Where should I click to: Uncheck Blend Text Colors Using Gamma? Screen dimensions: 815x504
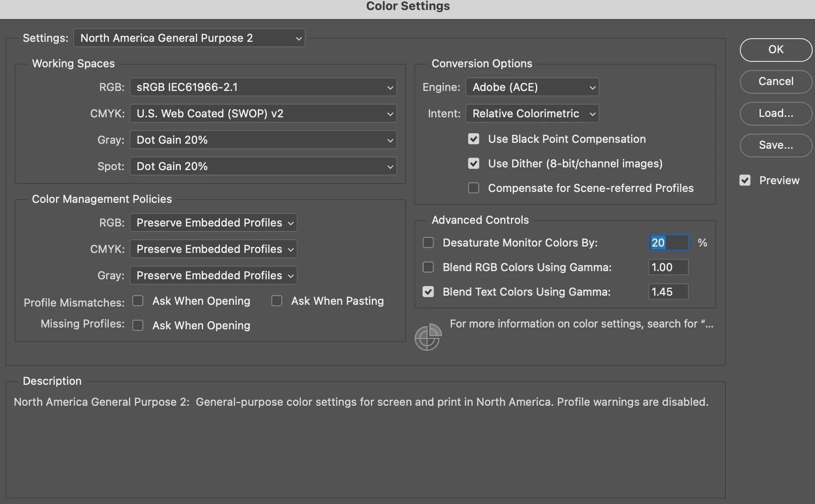point(428,292)
